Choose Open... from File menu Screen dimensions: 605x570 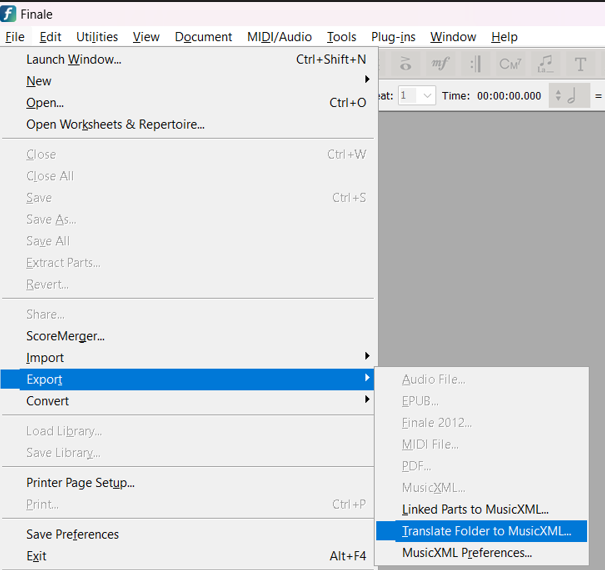189,103
